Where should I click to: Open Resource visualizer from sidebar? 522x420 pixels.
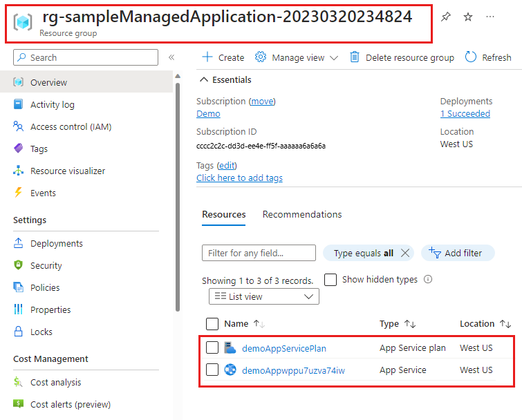coord(68,171)
